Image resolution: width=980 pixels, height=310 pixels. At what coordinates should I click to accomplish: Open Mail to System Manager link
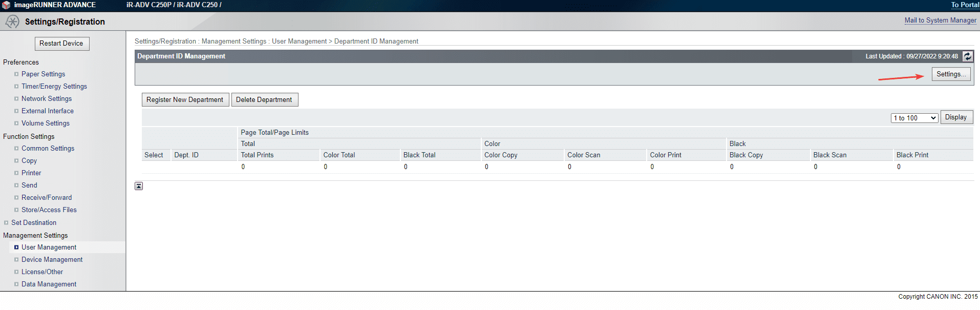coord(940,20)
